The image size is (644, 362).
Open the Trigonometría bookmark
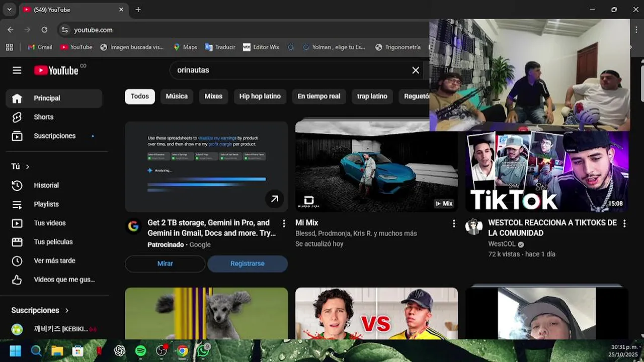tap(398, 47)
